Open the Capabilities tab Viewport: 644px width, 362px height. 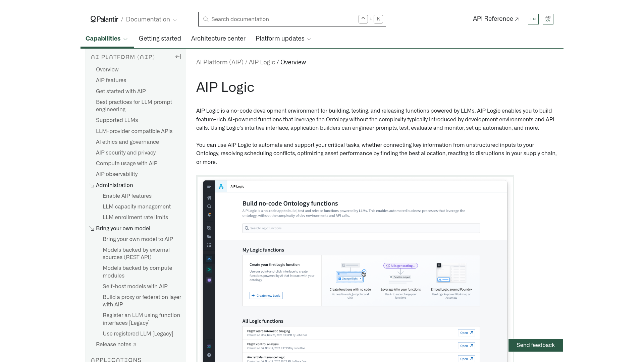(x=103, y=39)
